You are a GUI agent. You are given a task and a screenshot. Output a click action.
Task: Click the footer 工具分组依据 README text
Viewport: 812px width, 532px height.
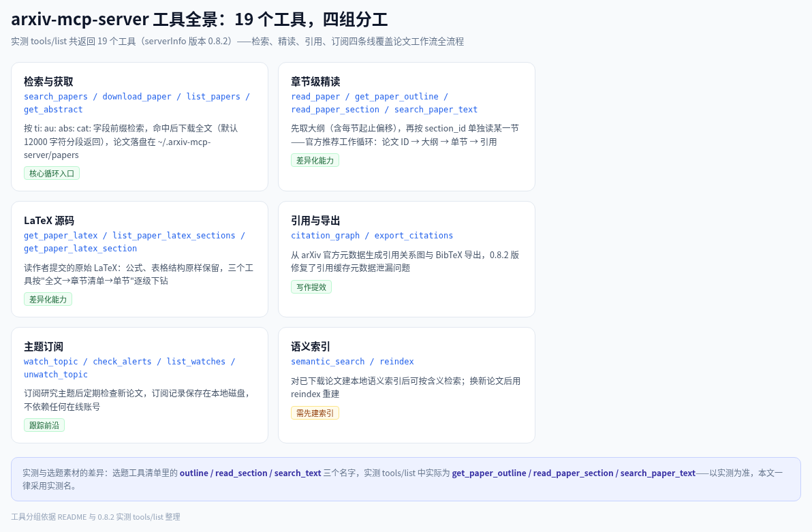(x=95, y=517)
